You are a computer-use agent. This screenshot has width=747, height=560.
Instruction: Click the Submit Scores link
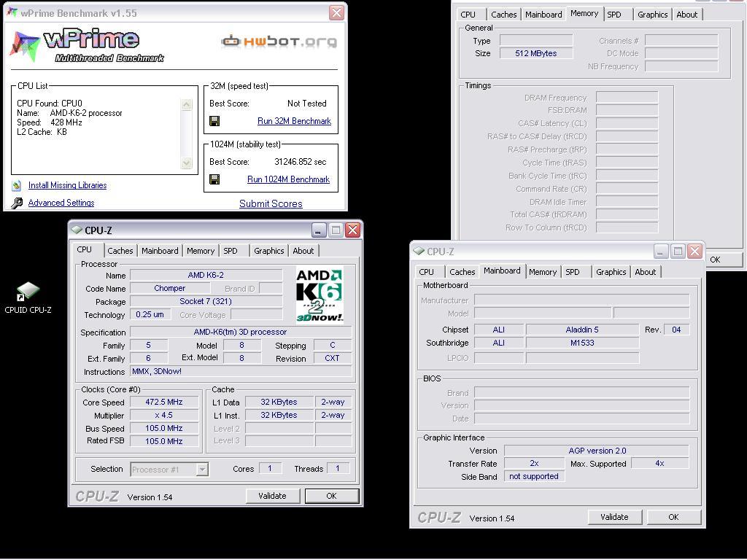pyautogui.click(x=271, y=204)
